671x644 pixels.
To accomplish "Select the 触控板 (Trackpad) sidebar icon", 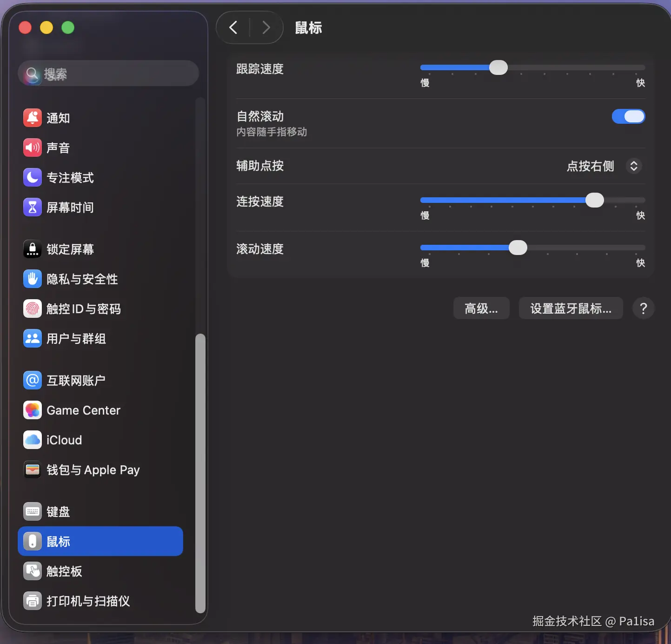I will pos(32,571).
